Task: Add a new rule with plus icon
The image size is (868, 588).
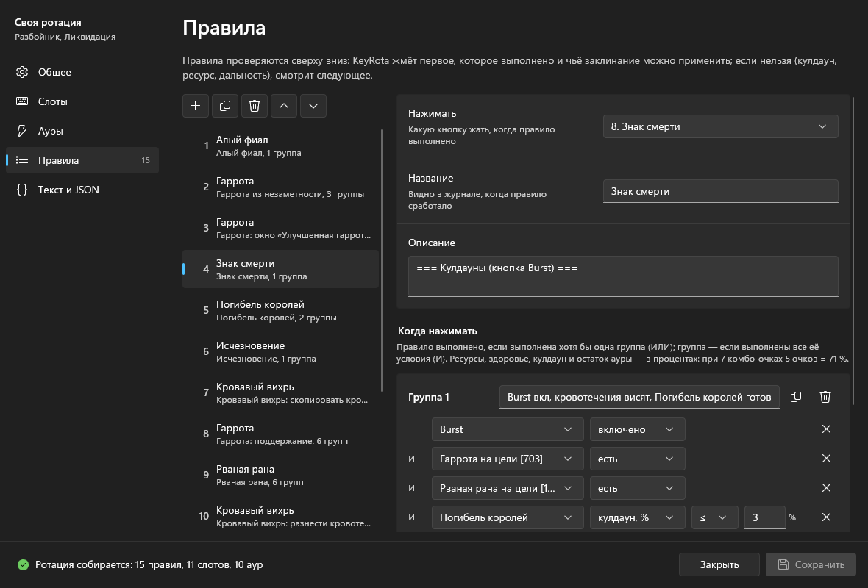Action: pyautogui.click(x=196, y=106)
